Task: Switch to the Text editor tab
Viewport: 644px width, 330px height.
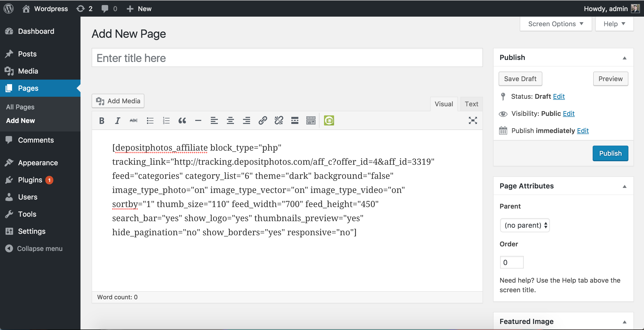Action: pyautogui.click(x=471, y=104)
